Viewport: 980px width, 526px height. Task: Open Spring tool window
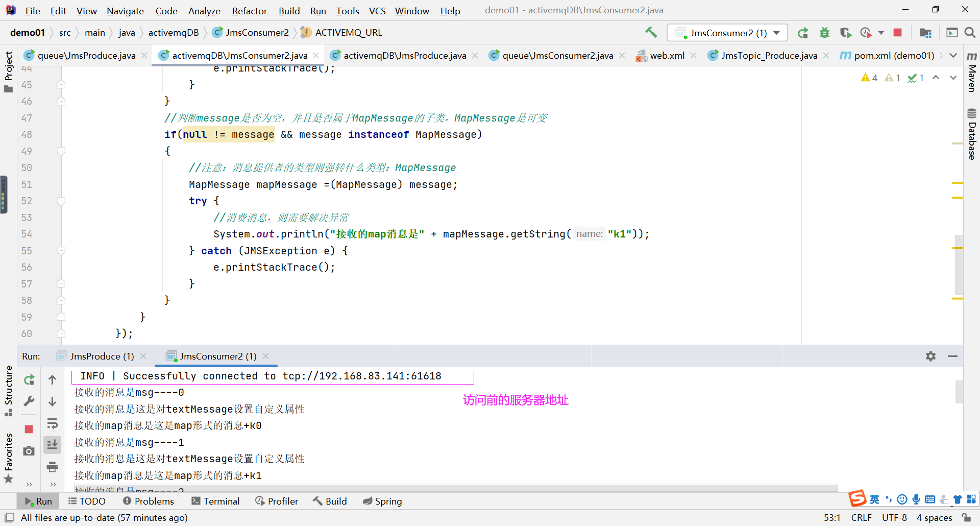click(x=382, y=501)
